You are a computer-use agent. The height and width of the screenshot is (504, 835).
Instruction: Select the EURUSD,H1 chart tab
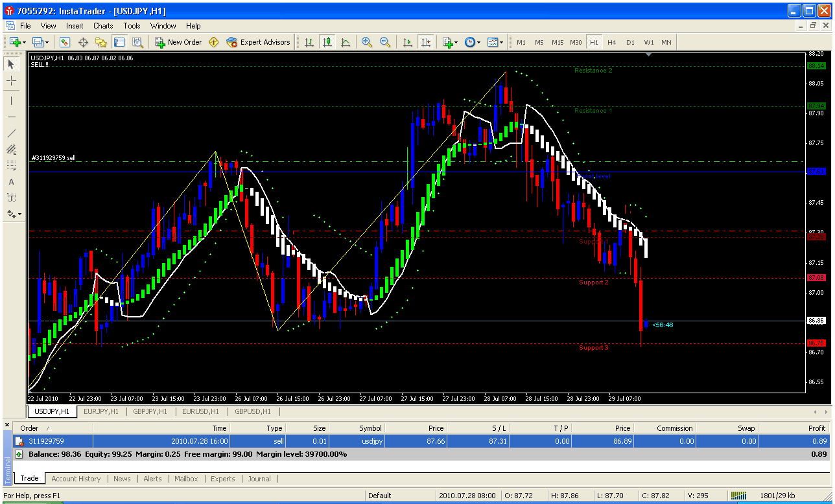tap(200, 411)
